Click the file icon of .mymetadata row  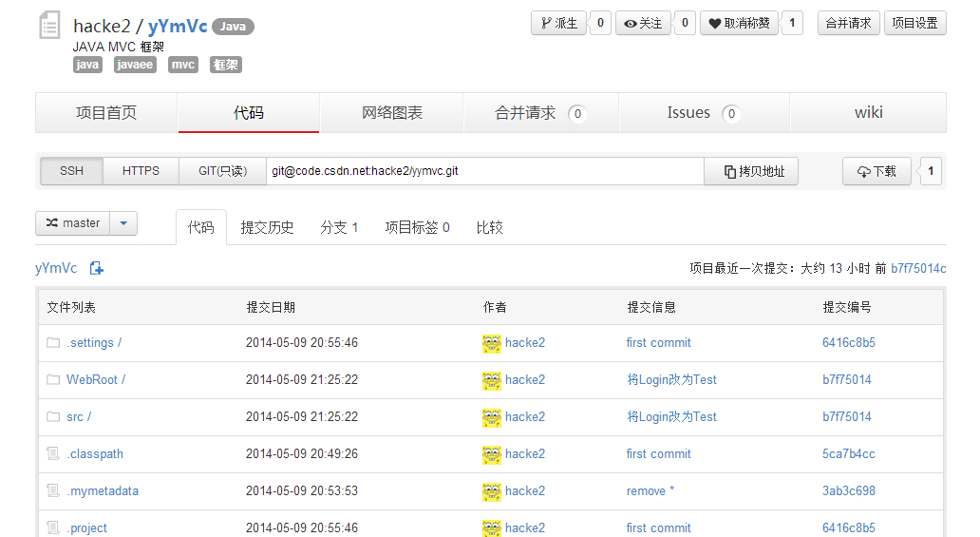[54, 490]
